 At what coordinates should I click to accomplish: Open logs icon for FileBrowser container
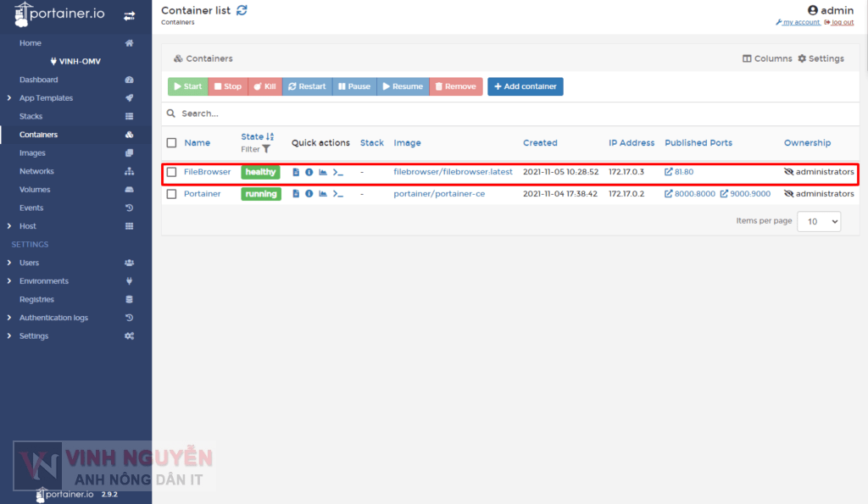point(296,172)
